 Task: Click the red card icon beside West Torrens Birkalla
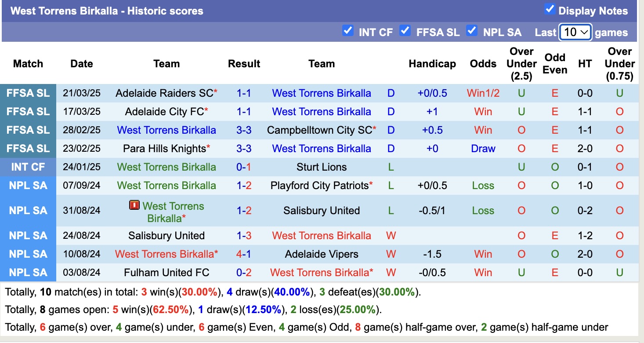point(134,205)
